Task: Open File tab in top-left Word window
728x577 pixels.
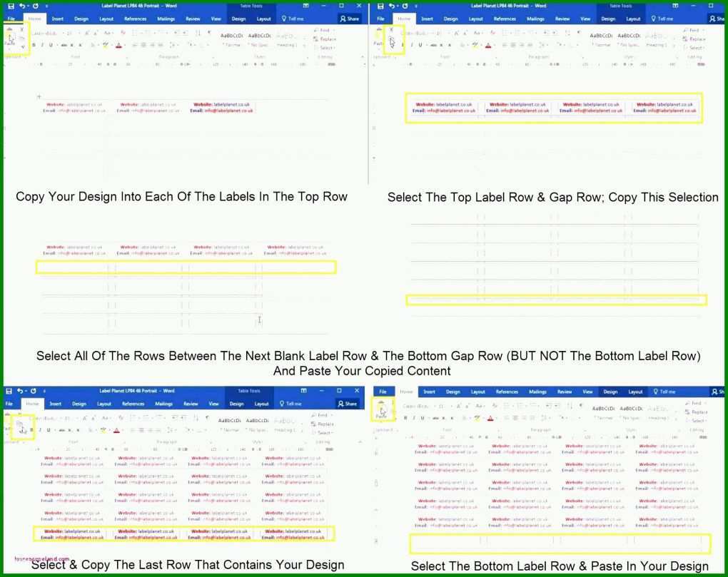Action: 11,19
